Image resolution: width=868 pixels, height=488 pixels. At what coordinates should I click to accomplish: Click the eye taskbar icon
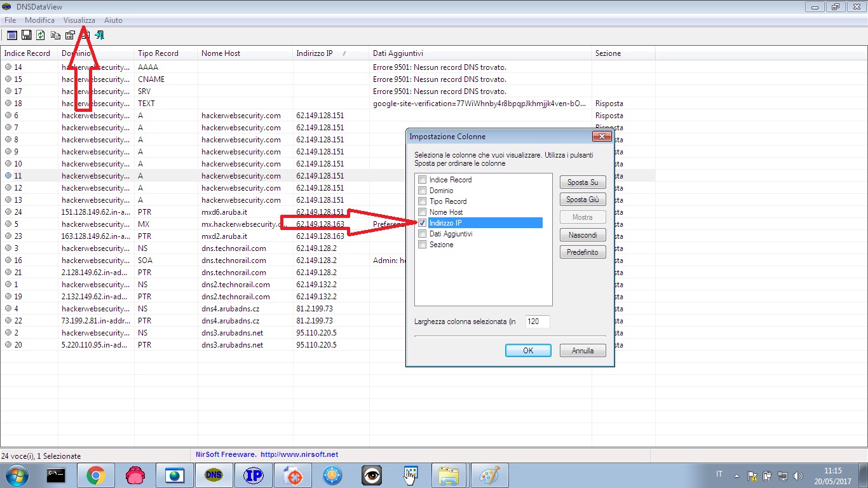(x=372, y=475)
